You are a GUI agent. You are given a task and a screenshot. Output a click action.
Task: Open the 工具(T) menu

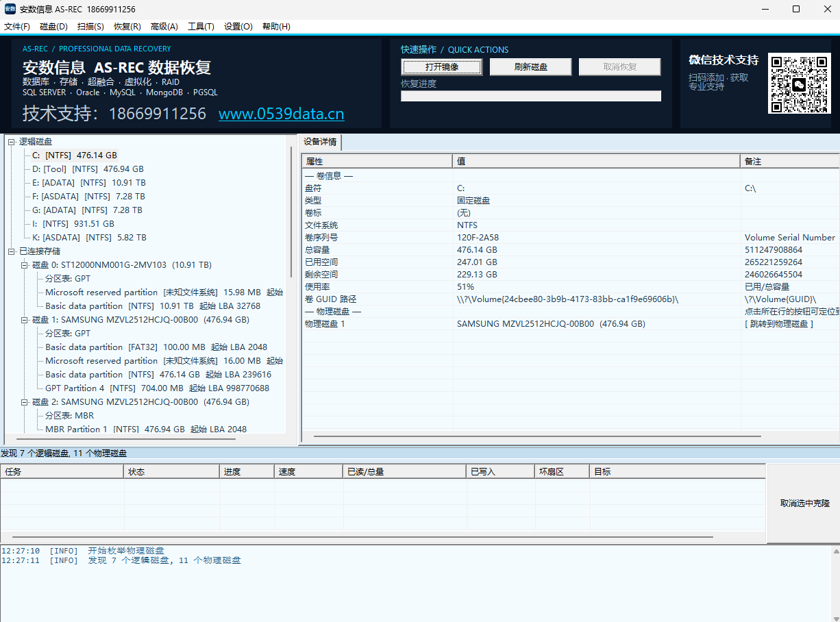point(201,27)
